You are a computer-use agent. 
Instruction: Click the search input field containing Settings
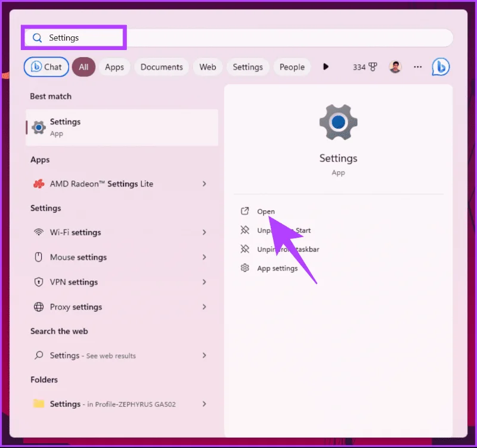point(239,38)
